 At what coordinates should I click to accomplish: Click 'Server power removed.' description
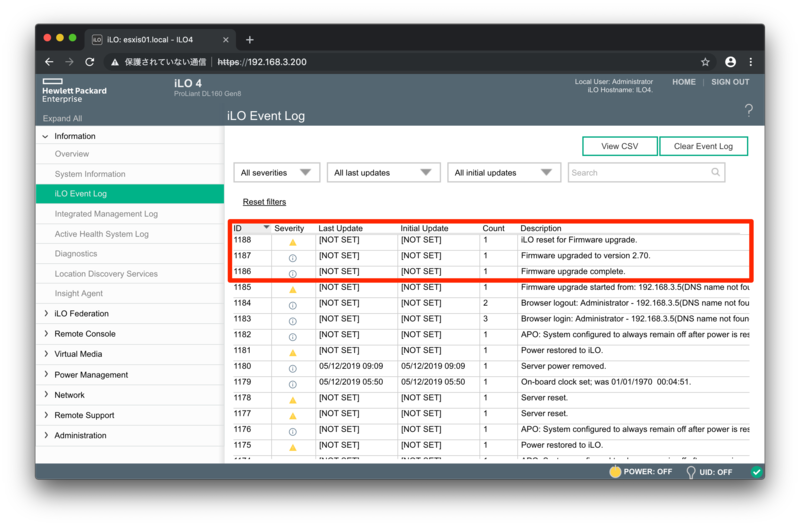(x=563, y=366)
